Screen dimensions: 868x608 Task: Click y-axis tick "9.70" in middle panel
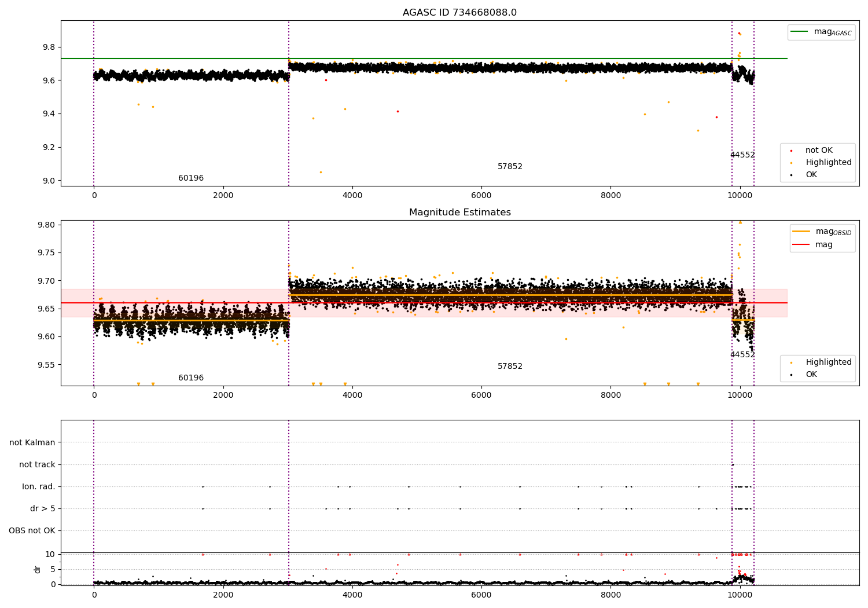pos(47,281)
